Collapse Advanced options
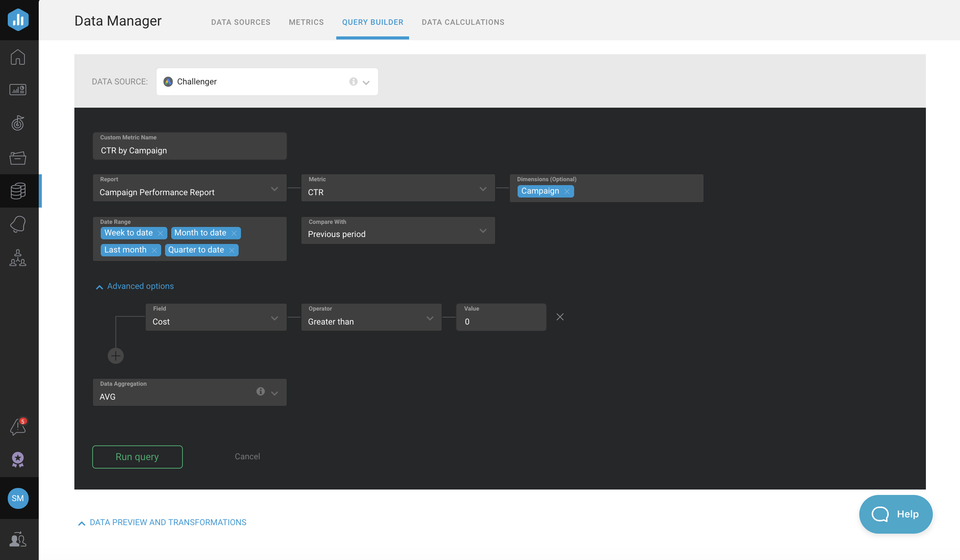 (x=135, y=286)
